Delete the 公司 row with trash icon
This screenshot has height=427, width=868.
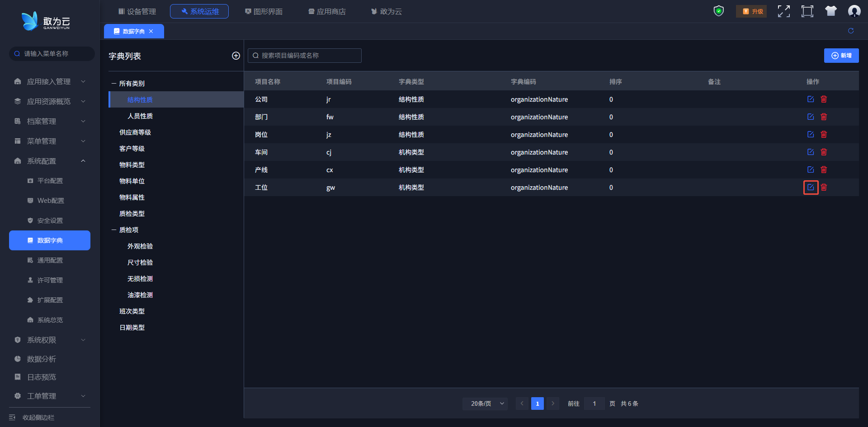[824, 99]
